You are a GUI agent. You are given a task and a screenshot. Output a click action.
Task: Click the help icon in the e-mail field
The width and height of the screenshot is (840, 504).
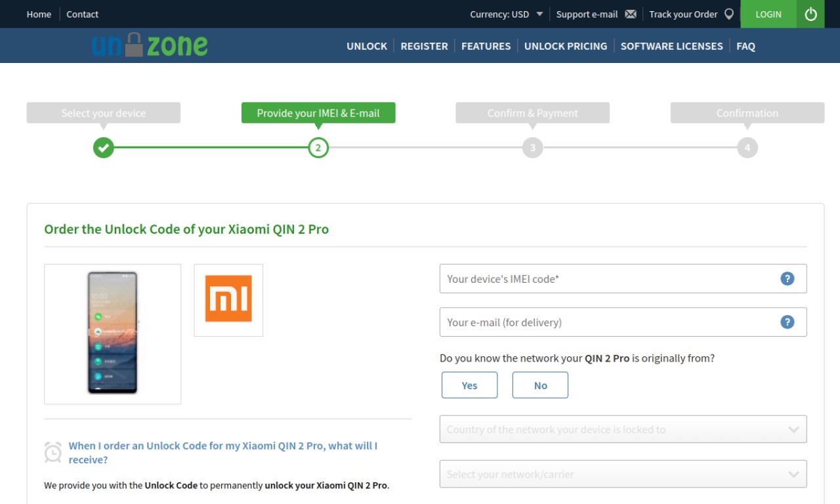click(787, 322)
